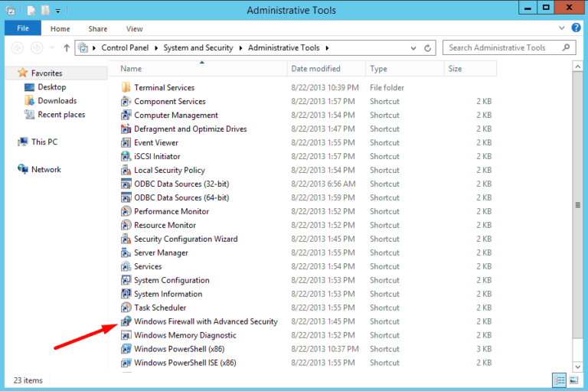This screenshot has height=391, width=588.
Task: Expand the Control Panel breadcrumb arrow
Action: coord(156,48)
